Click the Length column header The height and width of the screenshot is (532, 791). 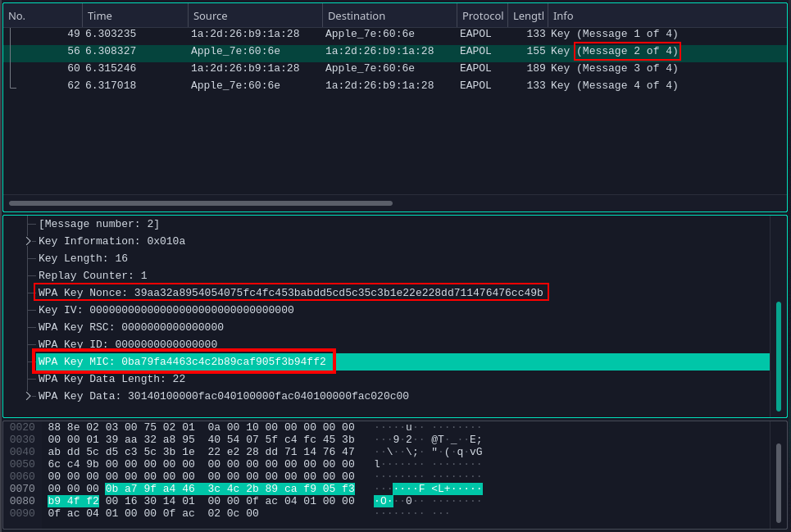[x=528, y=16]
